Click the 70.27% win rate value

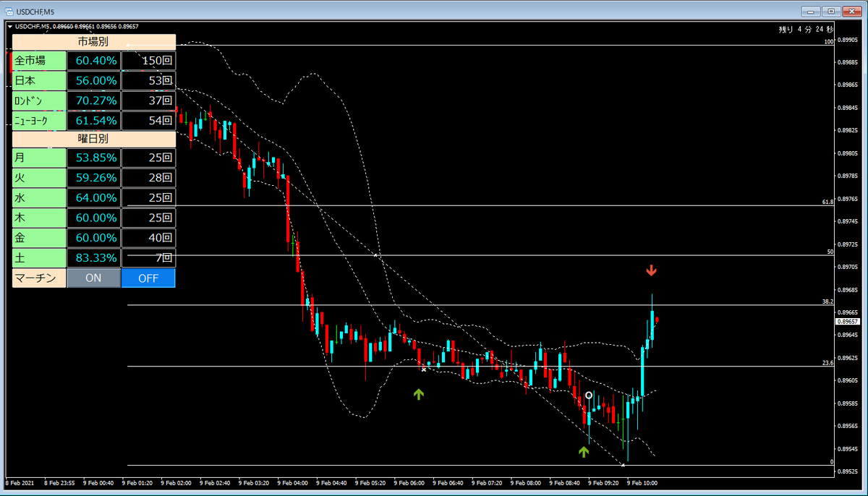pos(93,101)
